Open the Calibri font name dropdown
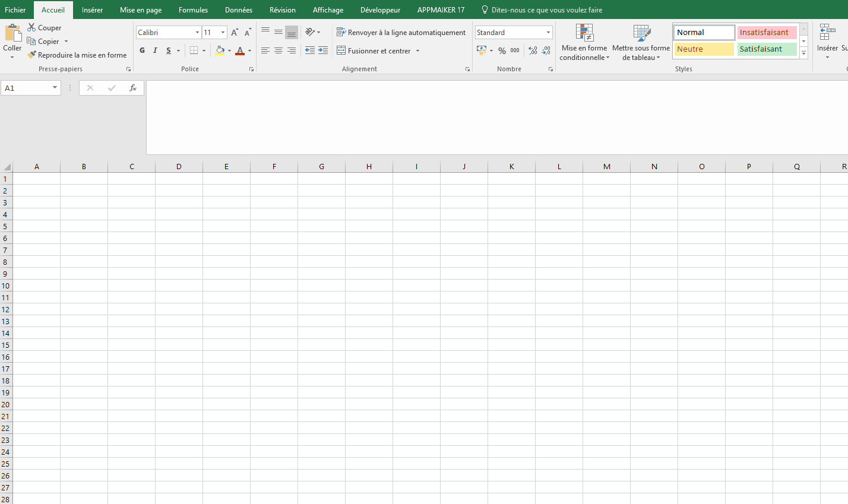 (197, 33)
